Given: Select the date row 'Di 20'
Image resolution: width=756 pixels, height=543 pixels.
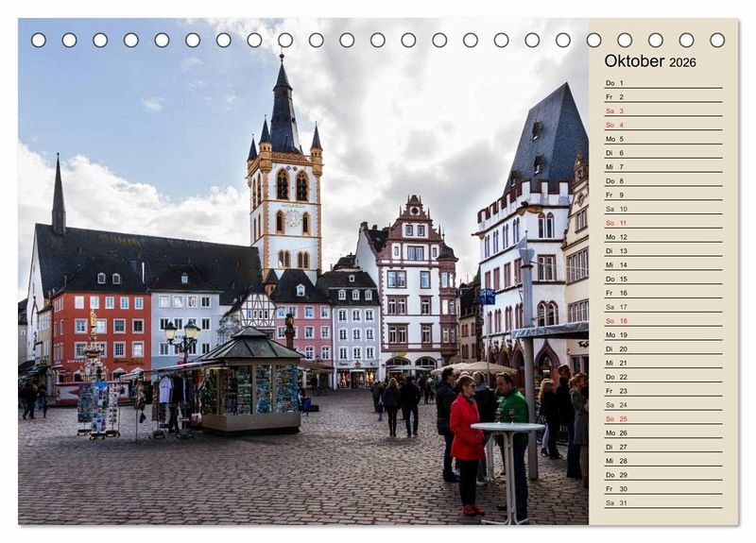Looking at the screenshot, I should coord(663,348).
